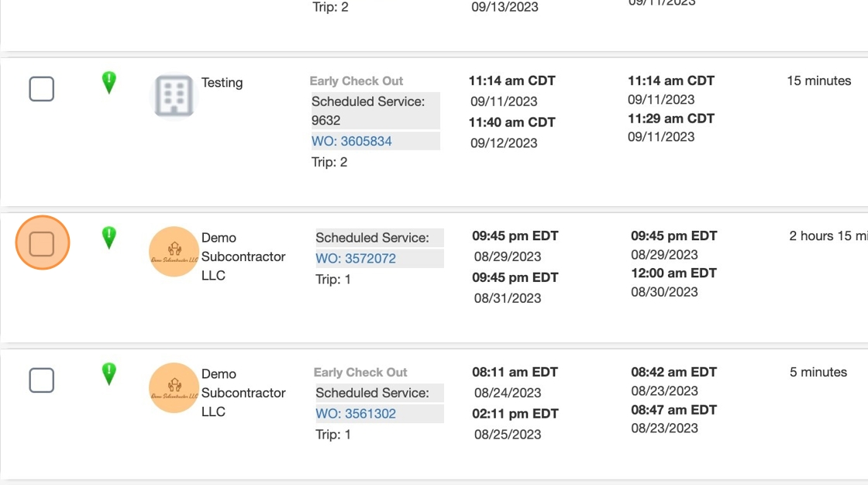868x485 pixels.
Task: Check the Testing row checkbox
Action: (x=42, y=89)
